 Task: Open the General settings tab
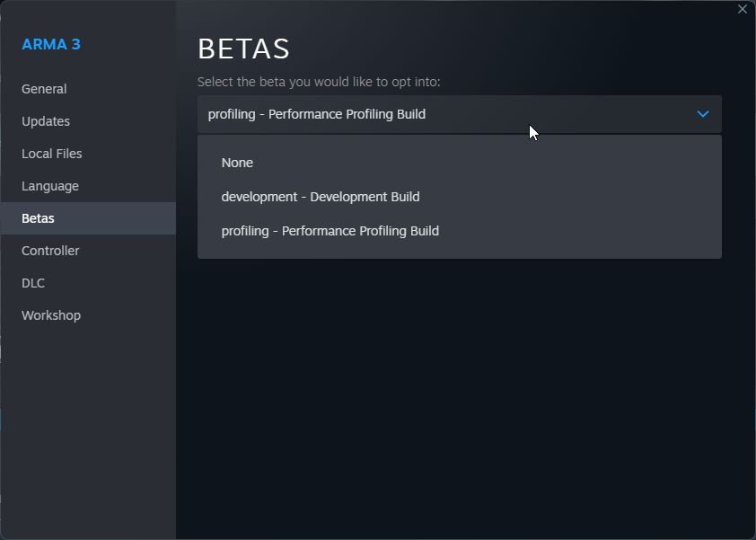click(88, 89)
